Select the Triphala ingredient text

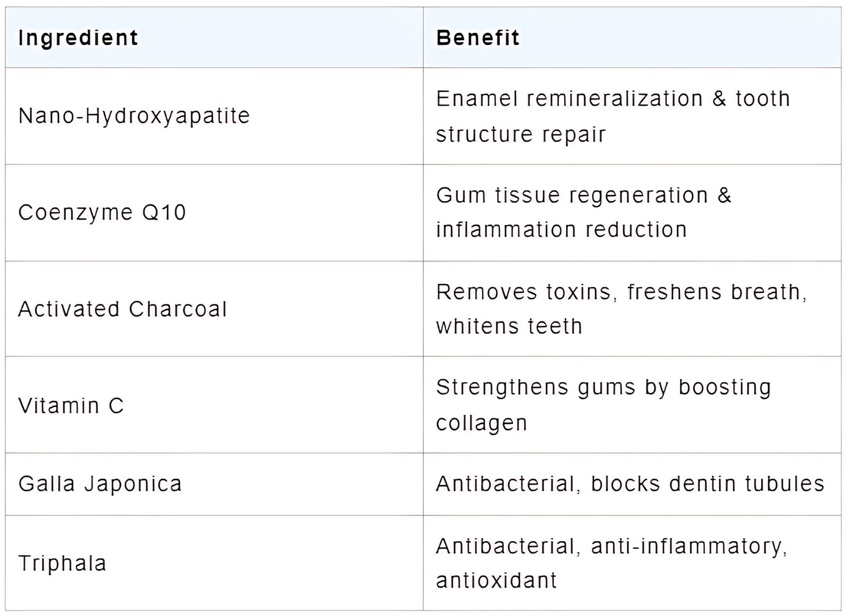pyautogui.click(x=62, y=563)
